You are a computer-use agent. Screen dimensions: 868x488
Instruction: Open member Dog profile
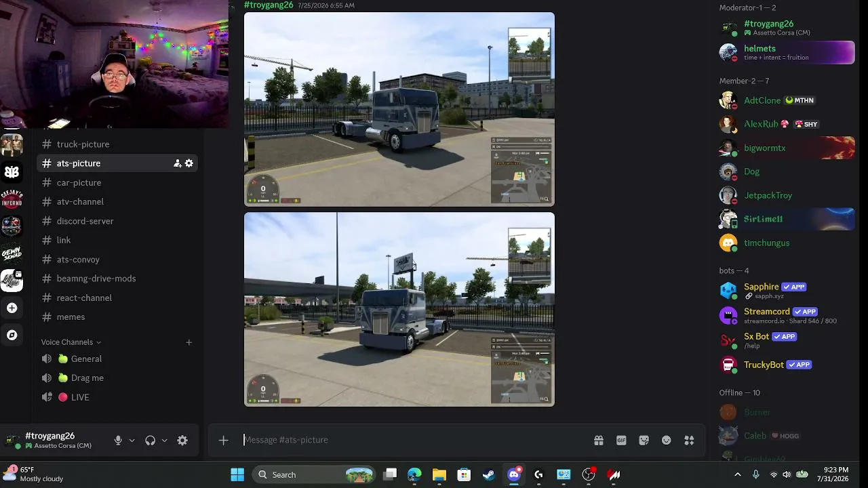(x=787, y=171)
